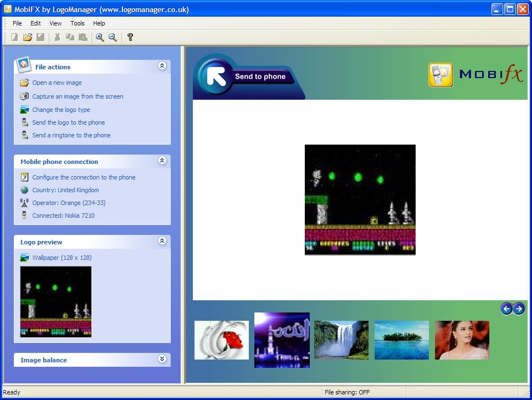Click the Paste toolbar icon

pyautogui.click(x=83, y=37)
